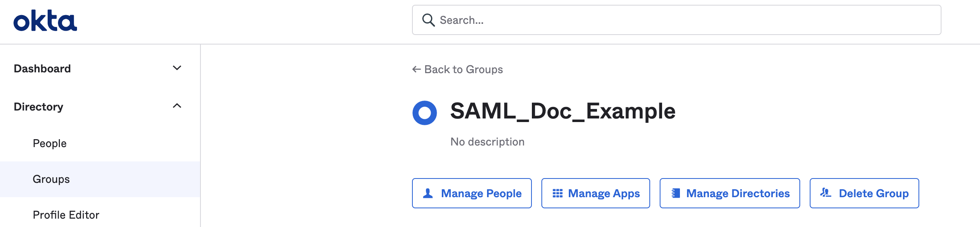Expand the Dashboard section chevron
980x227 pixels.
pos(177,68)
